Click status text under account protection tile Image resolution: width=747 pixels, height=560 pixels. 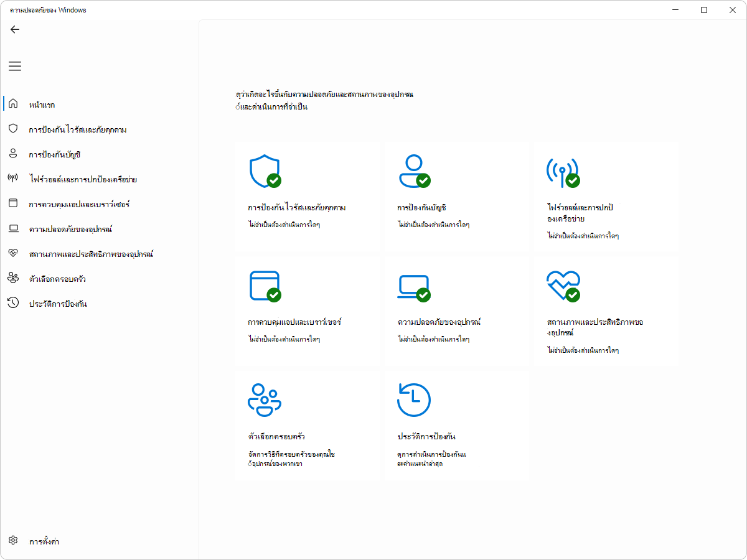[433, 225]
